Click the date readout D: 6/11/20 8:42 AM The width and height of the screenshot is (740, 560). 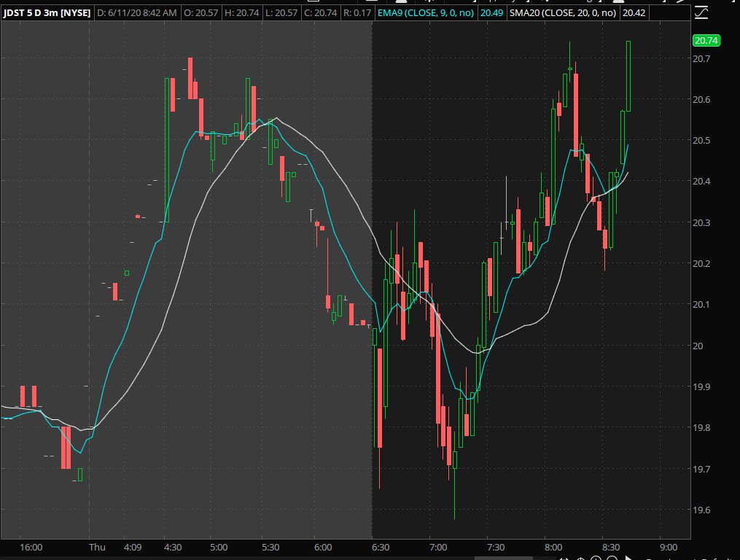point(137,12)
